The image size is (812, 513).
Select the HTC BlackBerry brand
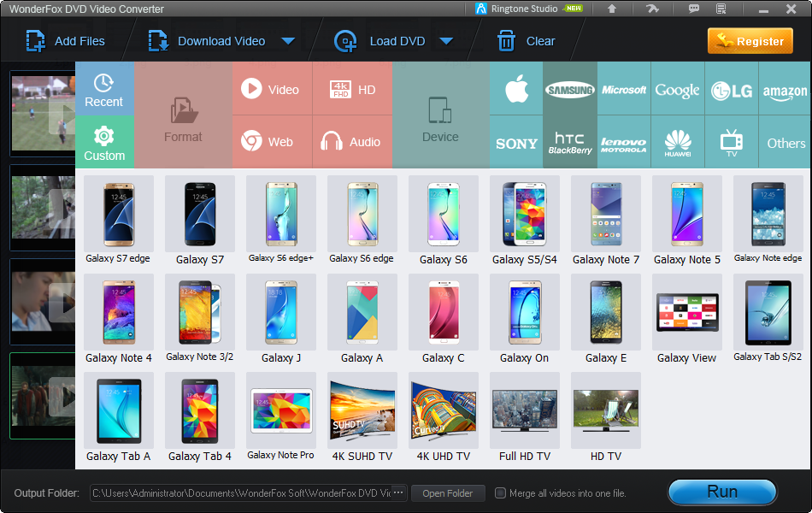coord(570,142)
